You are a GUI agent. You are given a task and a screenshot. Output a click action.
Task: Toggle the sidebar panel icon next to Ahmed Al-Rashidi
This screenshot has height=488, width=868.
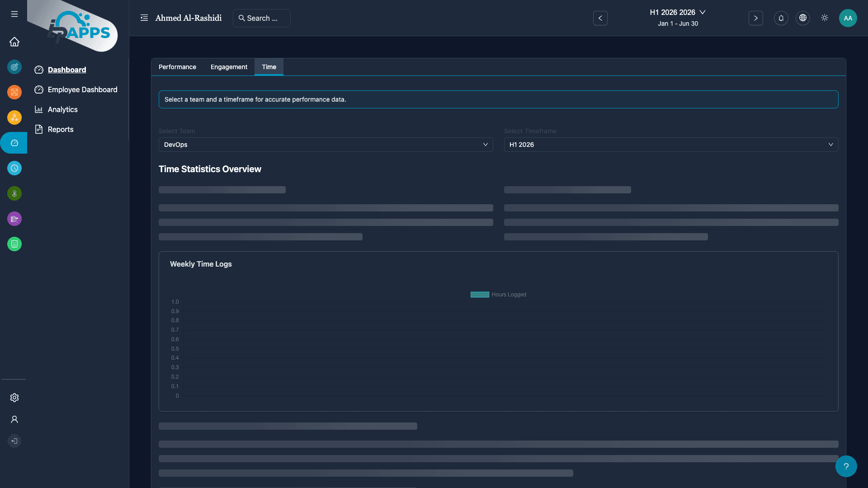point(144,18)
